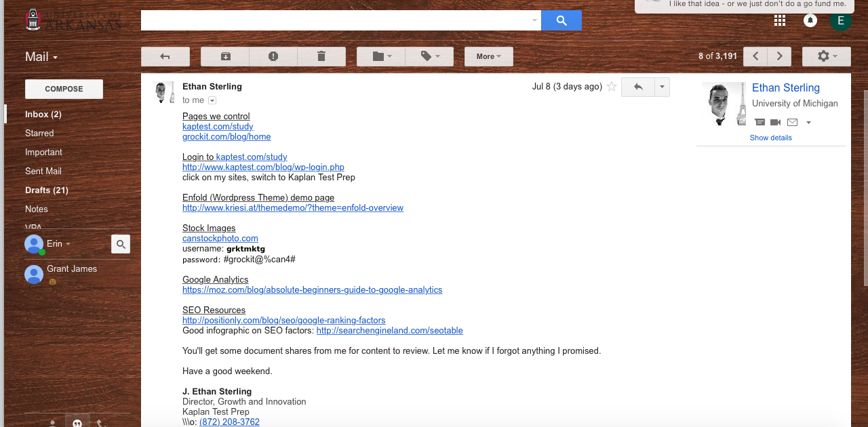Open Drafts (21)
Image resolution: width=868 pixels, height=427 pixels.
[47, 190]
